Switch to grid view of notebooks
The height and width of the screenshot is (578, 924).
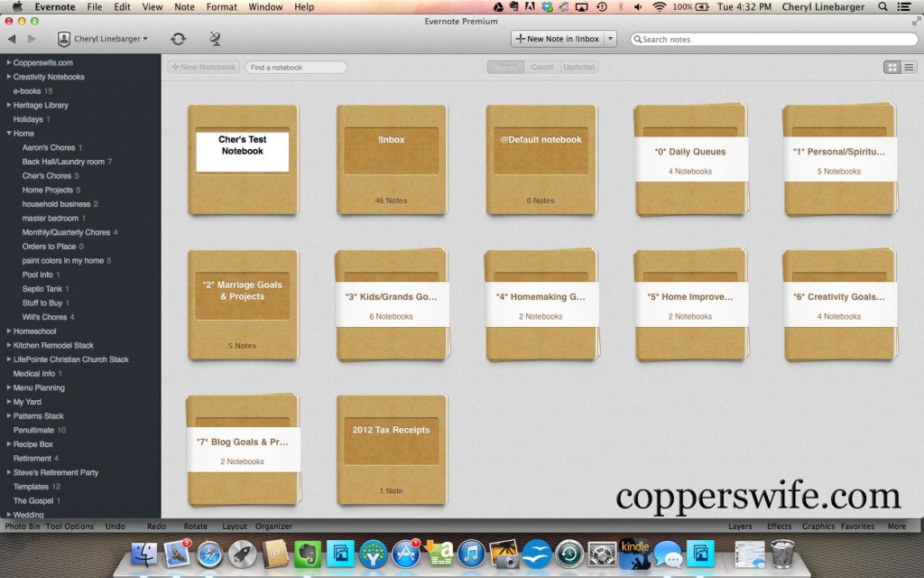coord(892,67)
